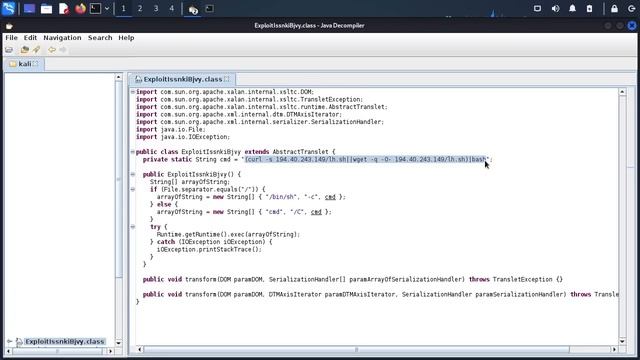
Task: Select ExploitIssnkiBjvy.class in the tree
Action: pos(64,341)
